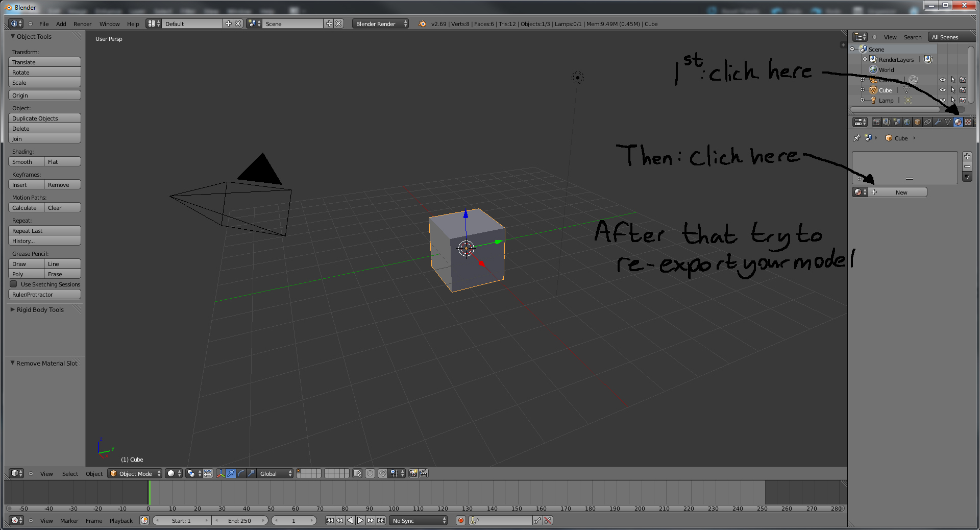
Task: Click the Smooth shading button
Action: (x=27, y=161)
